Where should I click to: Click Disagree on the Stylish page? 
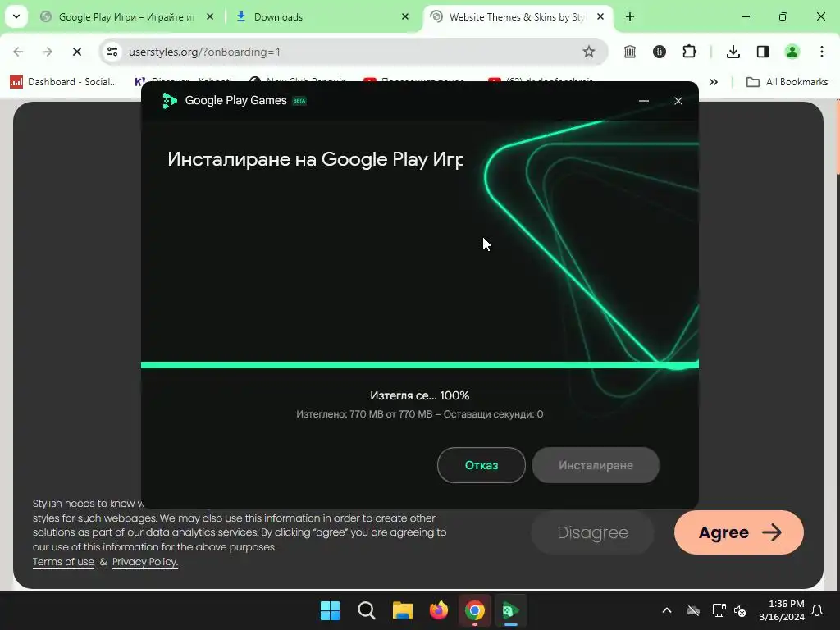click(592, 532)
